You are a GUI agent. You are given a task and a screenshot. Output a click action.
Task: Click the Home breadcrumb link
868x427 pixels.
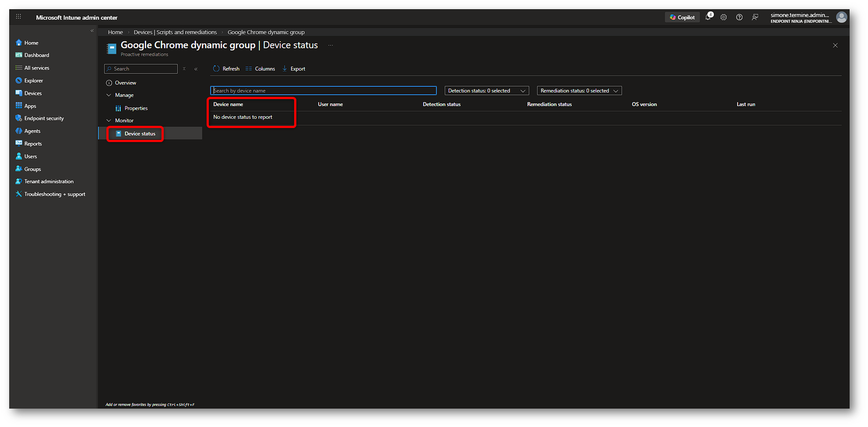click(115, 32)
